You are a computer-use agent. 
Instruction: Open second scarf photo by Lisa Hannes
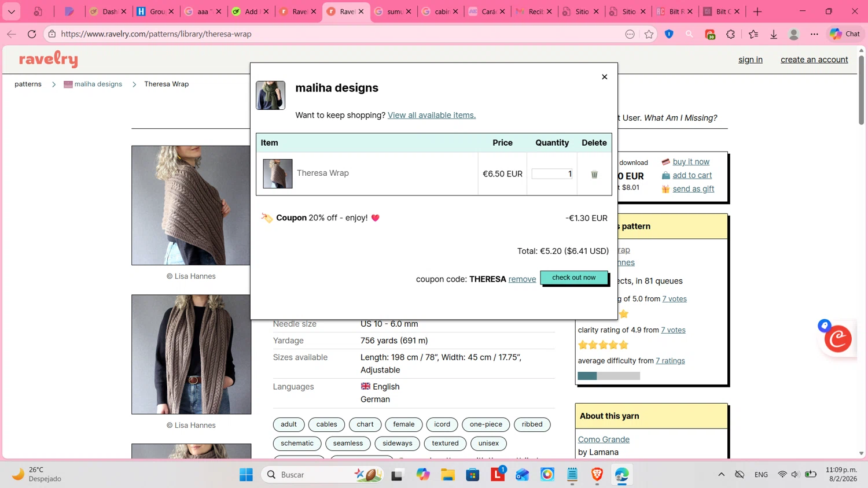click(x=191, y=354)
